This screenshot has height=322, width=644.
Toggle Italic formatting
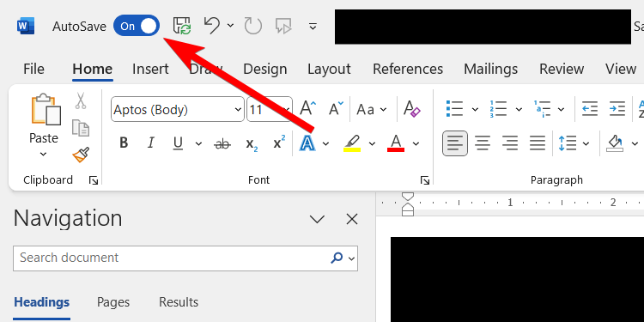click(x=151, y=143)
